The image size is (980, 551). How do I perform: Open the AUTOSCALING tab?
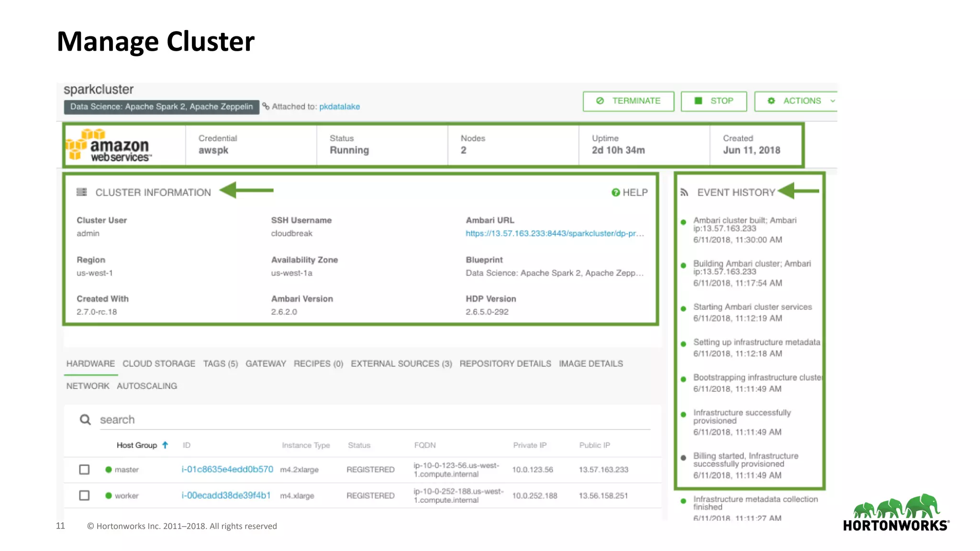pos(147,386)
